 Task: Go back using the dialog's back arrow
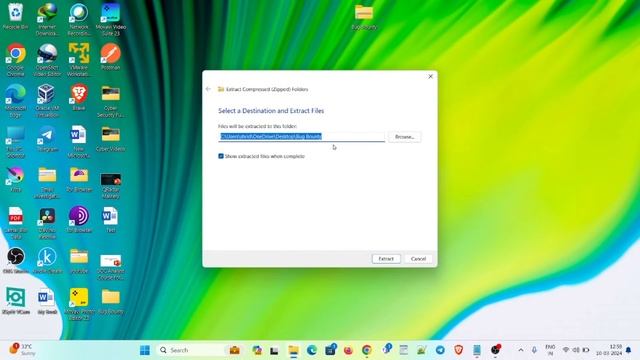tap(208, 89)
